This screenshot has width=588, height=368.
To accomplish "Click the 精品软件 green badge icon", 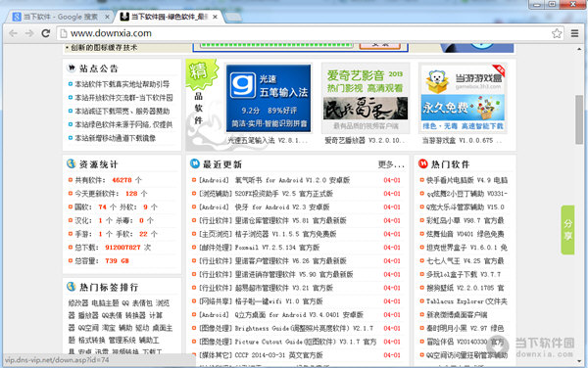I will pos(202,75).
